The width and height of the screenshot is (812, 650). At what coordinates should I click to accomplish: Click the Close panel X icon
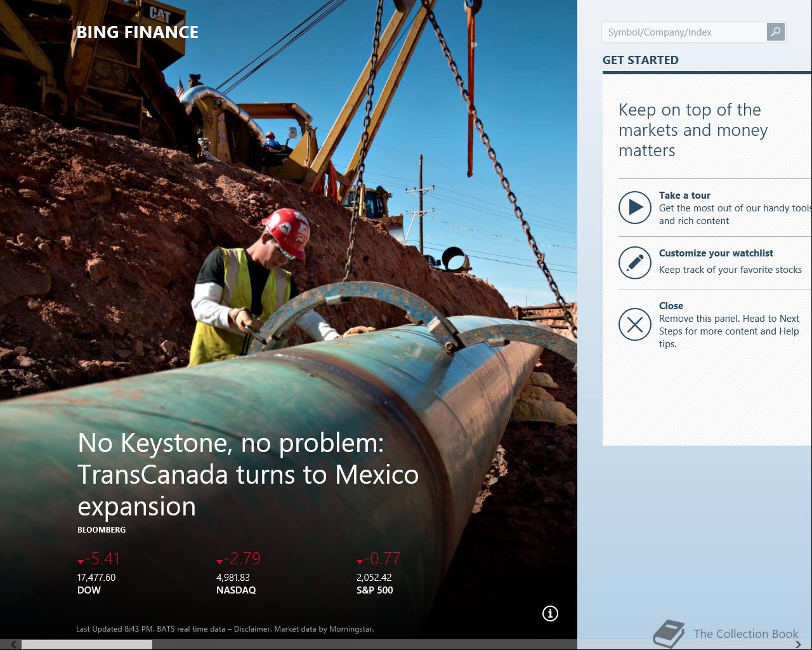(635, 324)
